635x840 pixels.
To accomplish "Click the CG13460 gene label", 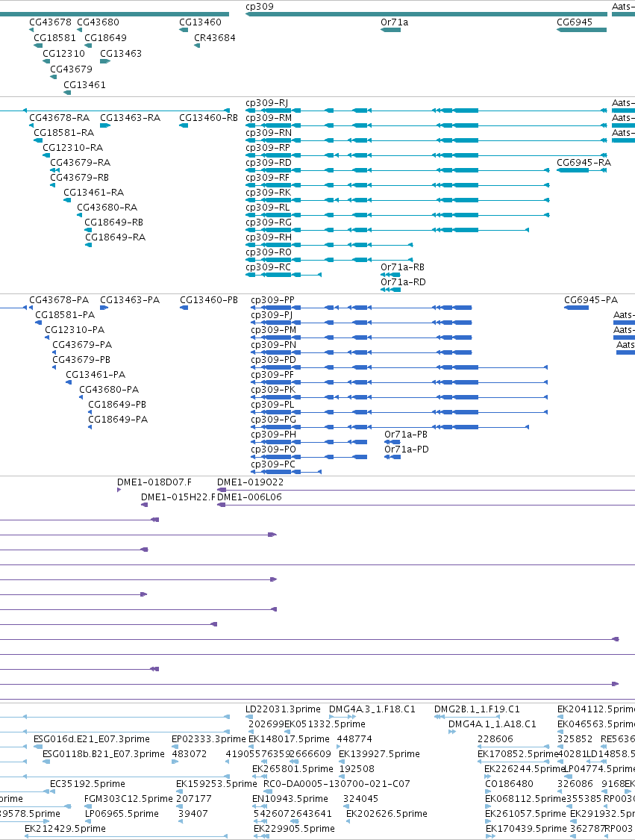I will (x=200, y=22).
